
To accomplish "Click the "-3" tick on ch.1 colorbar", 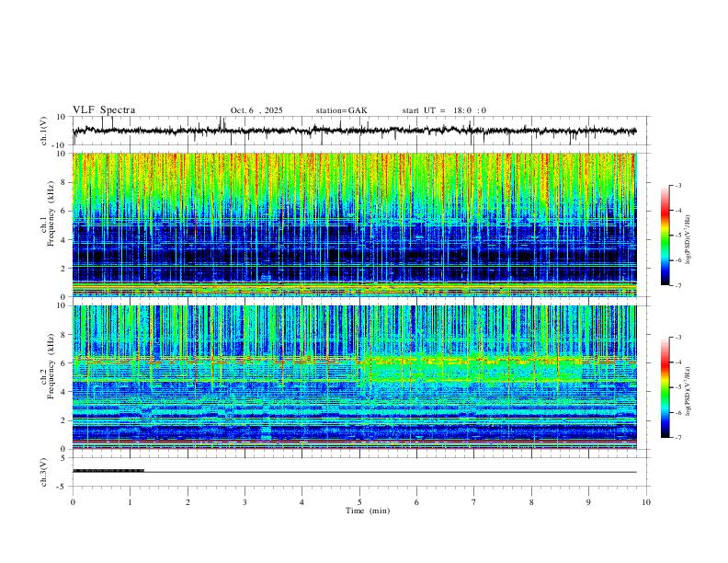I will pyautogui.click(x=677, y=185).
